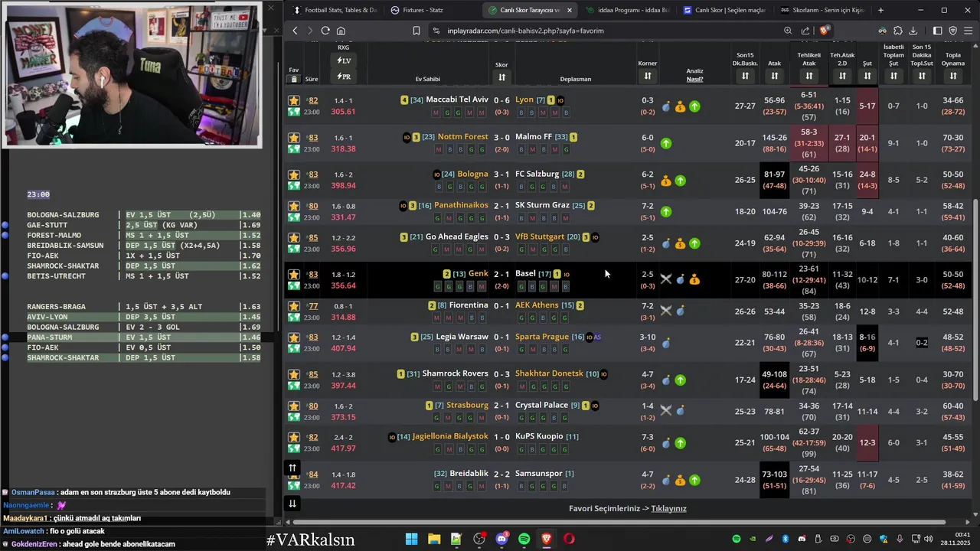Sort table by Korner column arrows

pos(648,76)
